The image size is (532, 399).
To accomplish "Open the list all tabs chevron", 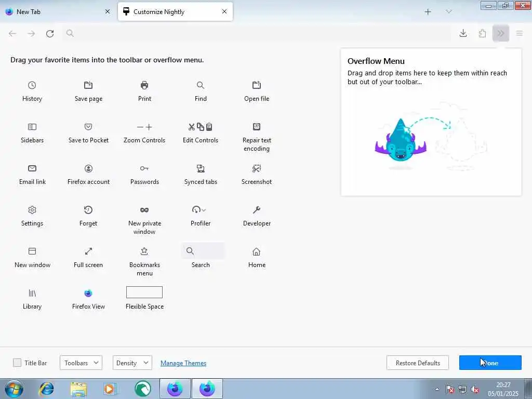I will pos(449,11).
